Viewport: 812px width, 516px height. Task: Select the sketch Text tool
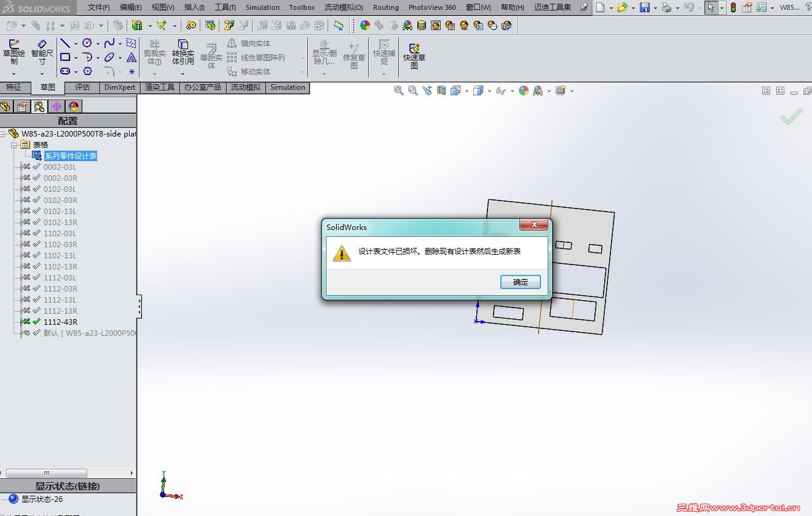point(132,57)
